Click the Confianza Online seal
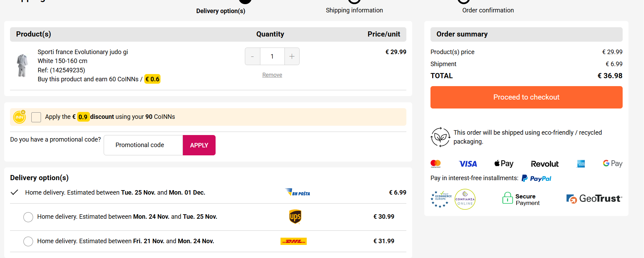 coord(465,199)
